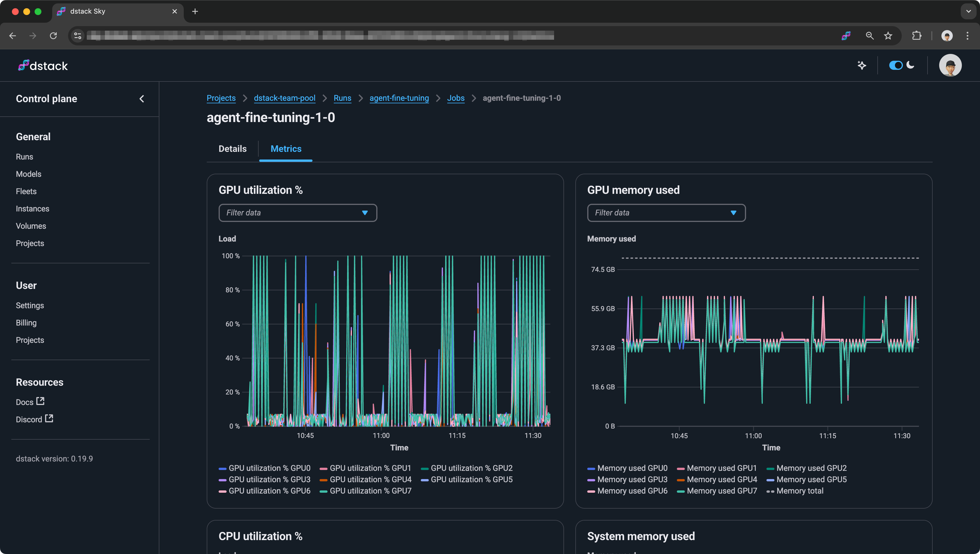Viewport: 980px width, 554px height.
Task: Click Memory total dashed legend swatch
Action: pyautogui.click(x=770, y=492)
